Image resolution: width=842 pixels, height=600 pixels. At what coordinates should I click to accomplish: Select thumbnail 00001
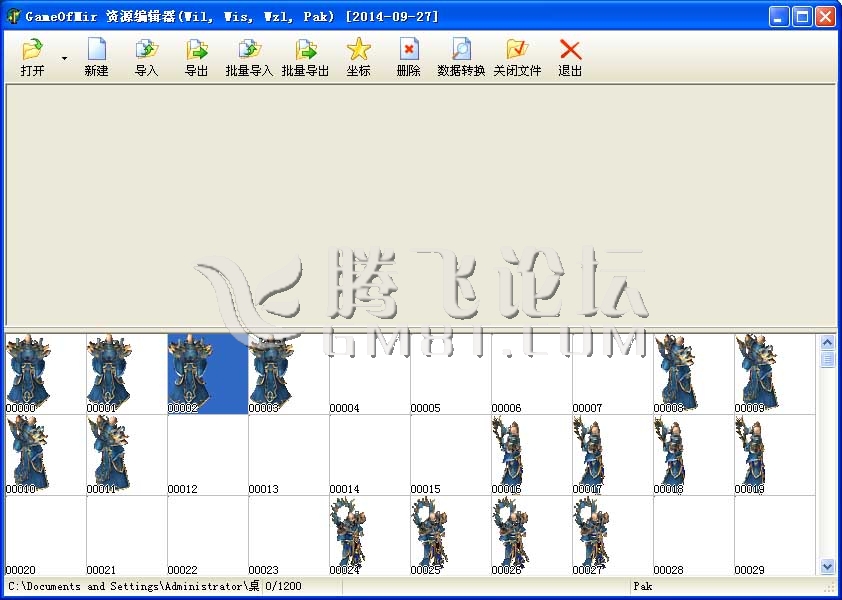click(x=127, y=374)
